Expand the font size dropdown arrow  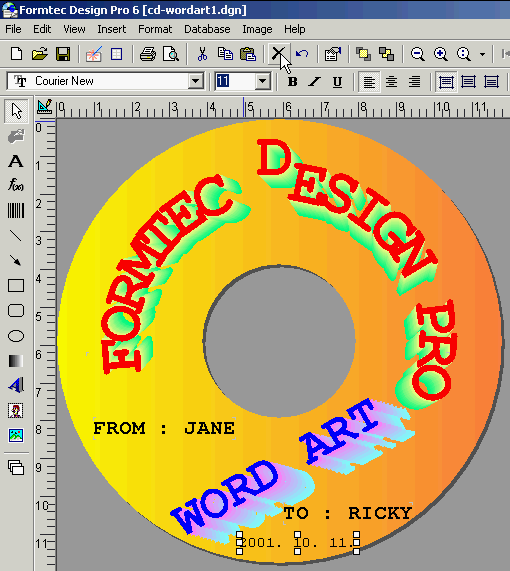coord(262,81)
